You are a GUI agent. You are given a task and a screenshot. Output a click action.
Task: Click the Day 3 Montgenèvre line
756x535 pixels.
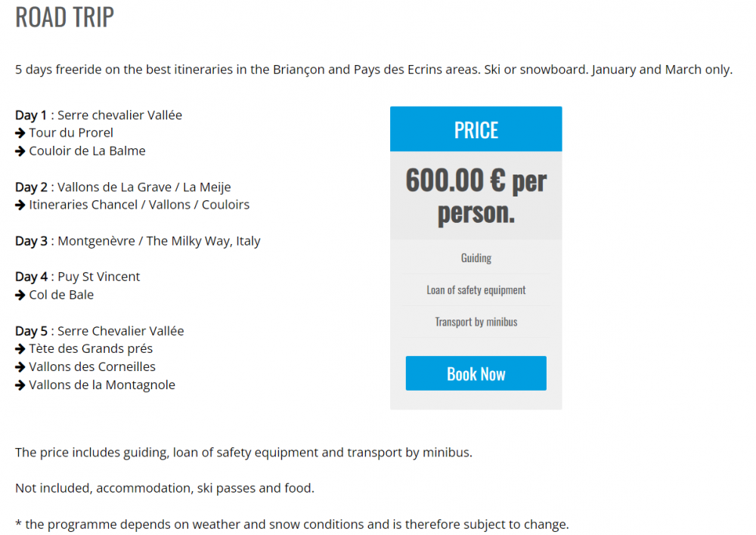click(x=138, y=241)
